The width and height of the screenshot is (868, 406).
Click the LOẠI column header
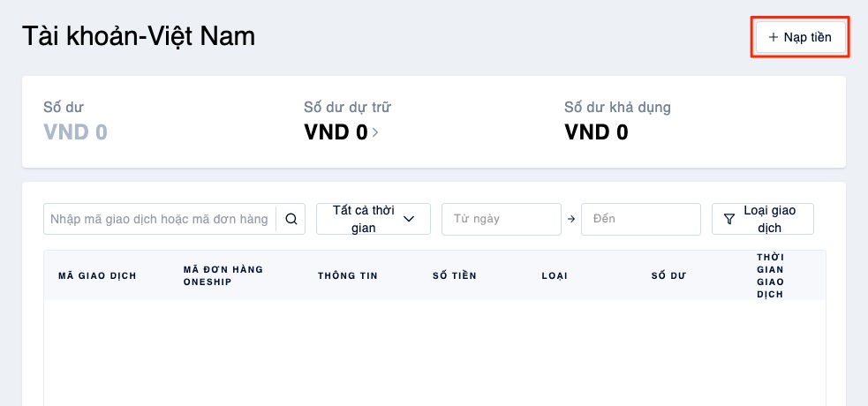tap(555, 275)
